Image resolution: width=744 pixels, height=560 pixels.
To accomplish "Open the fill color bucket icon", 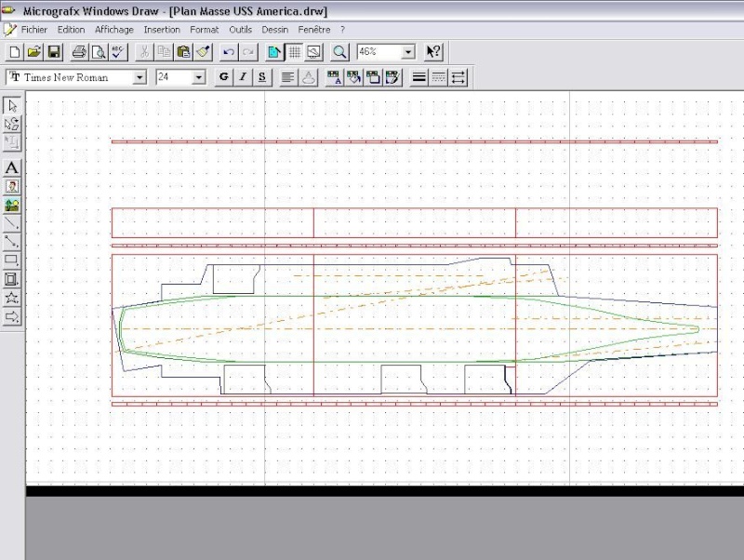I will click(353, 77).
